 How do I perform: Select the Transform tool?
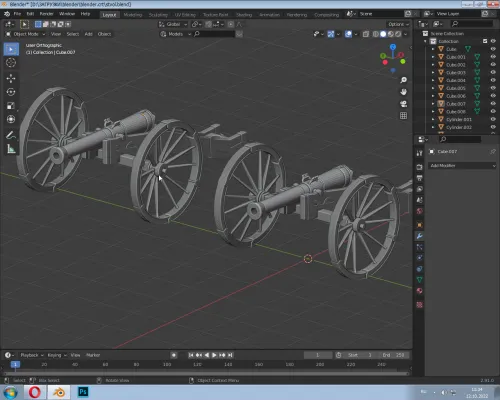(x=11, y=119)
